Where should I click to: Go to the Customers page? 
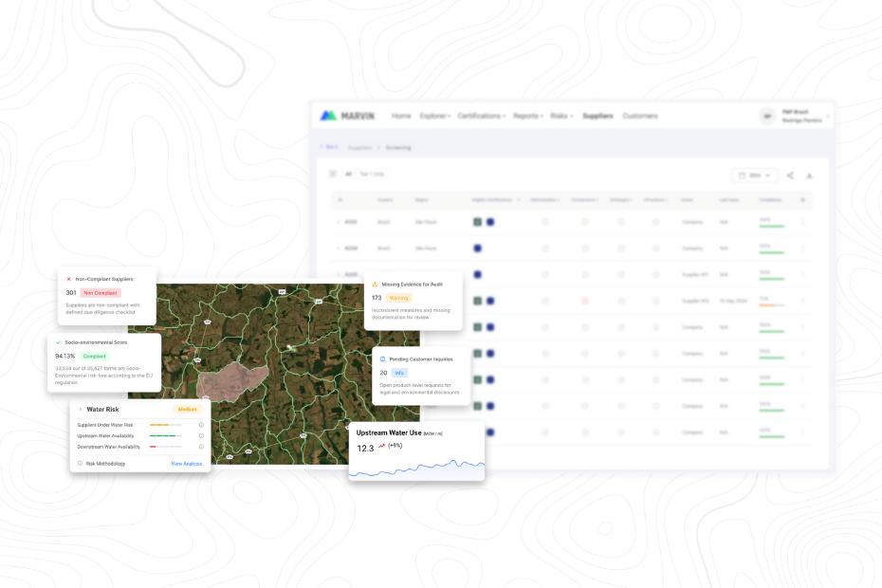tap(639, 116)
